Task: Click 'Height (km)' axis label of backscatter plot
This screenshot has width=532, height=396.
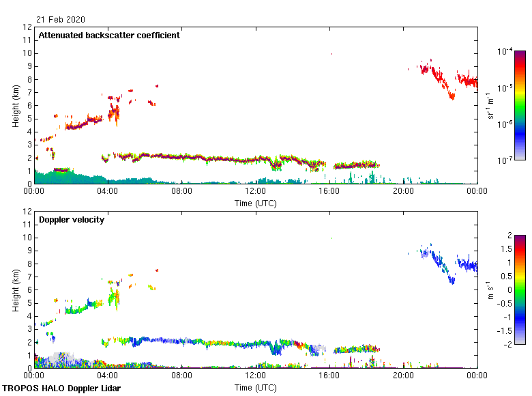Action: click(15, 106)
